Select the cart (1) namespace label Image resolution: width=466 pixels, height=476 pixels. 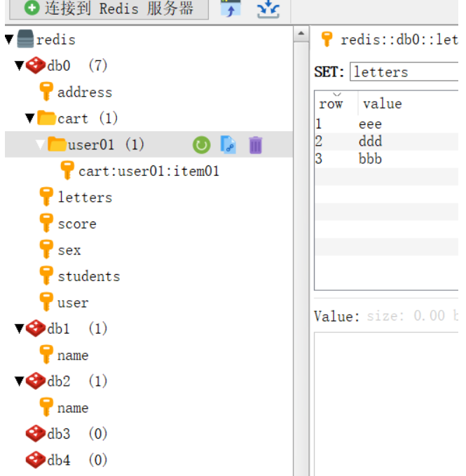tap(88, 118)
